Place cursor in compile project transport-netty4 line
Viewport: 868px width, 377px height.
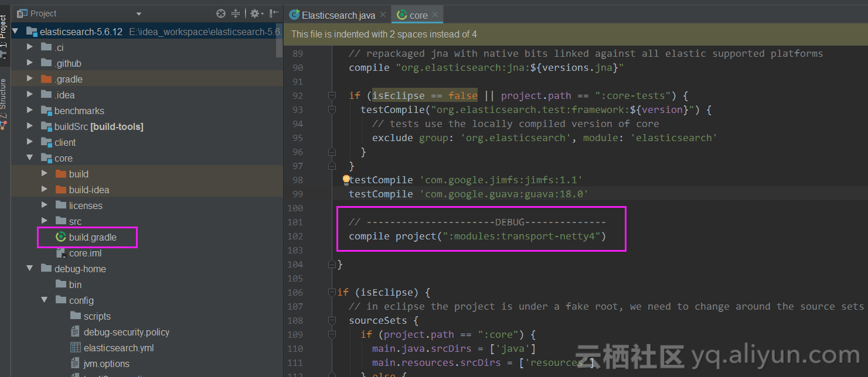click(477, 236)
